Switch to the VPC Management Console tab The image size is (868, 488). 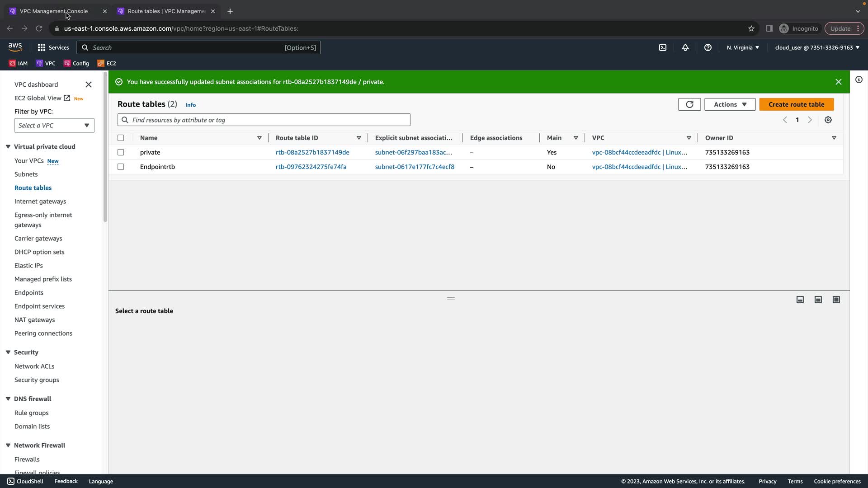click(x=54, y=11)
